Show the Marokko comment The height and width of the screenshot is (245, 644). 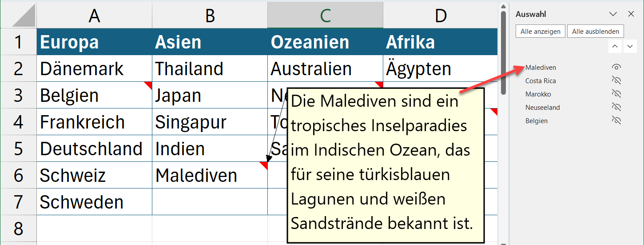click(x=616, y=94)
